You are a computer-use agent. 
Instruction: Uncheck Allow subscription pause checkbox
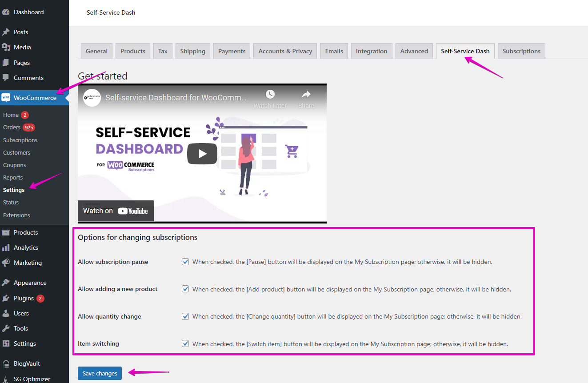point(185,262)
